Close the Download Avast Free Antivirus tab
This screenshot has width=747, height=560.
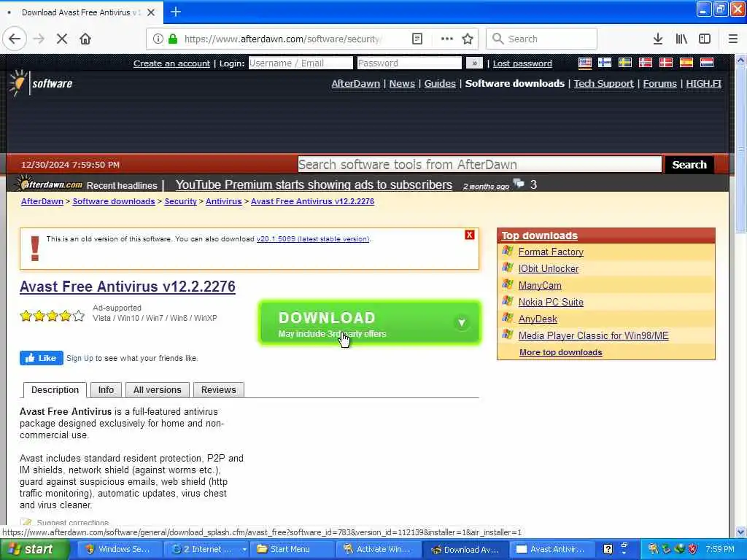[151, 12]
